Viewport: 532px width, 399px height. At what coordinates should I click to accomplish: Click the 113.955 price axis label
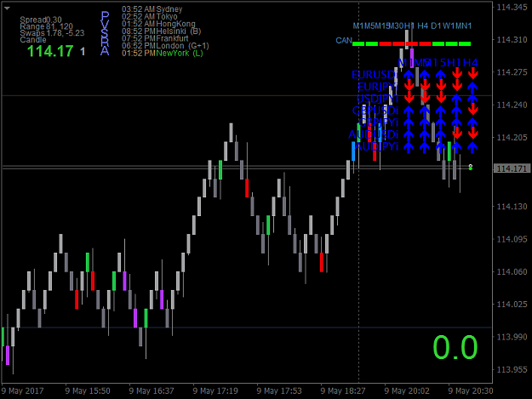coord(512,369)
